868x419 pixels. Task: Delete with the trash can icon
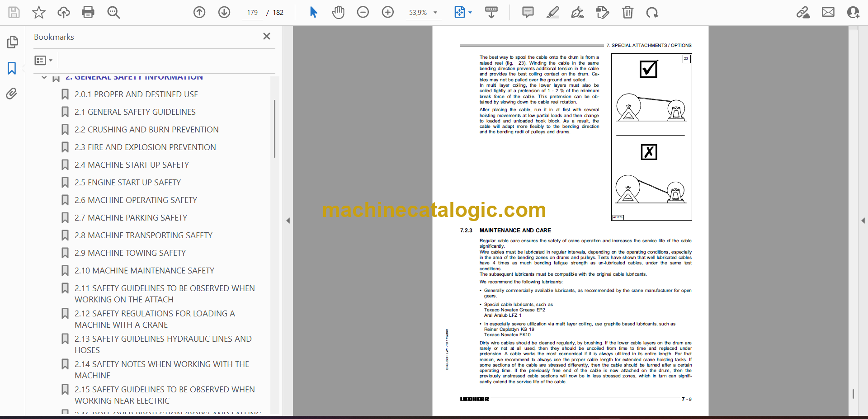[x=627, y=12]
